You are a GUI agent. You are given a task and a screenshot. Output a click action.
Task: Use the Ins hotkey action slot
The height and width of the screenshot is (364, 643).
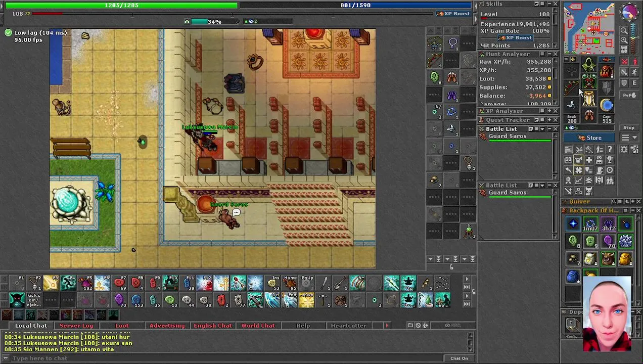pyautogui.click(x=272, y=283)
